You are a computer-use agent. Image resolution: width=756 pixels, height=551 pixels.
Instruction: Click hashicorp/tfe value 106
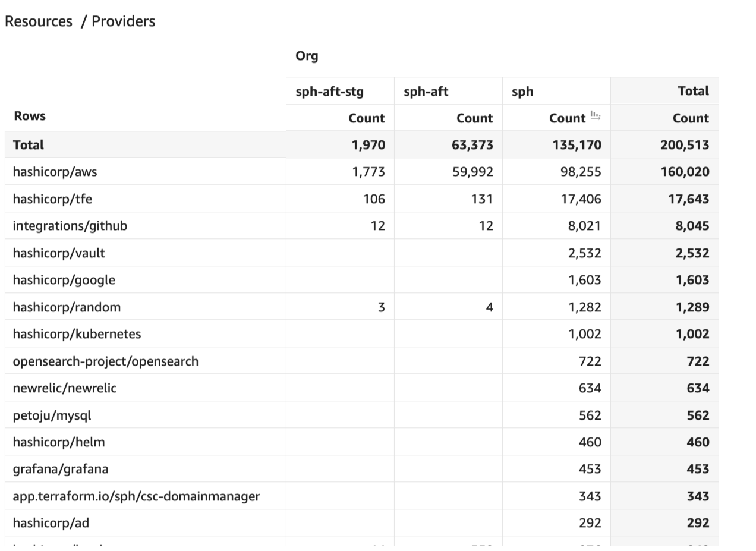(374, 199)
